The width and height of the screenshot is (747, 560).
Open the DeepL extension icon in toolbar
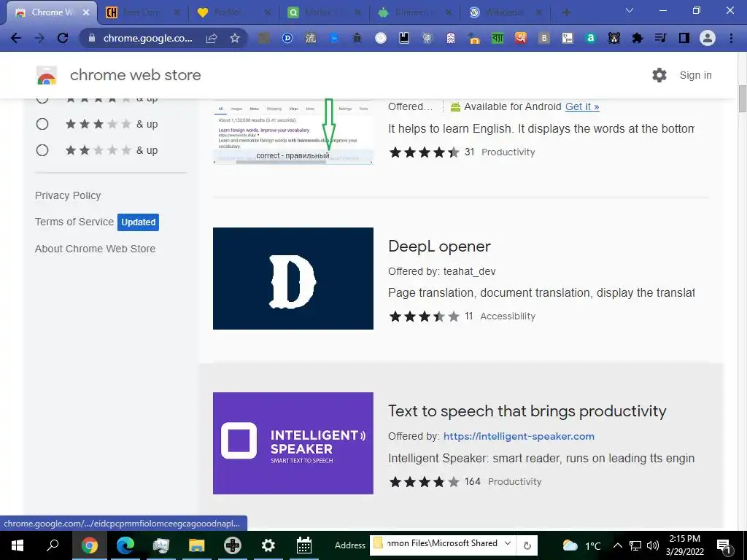287,38
